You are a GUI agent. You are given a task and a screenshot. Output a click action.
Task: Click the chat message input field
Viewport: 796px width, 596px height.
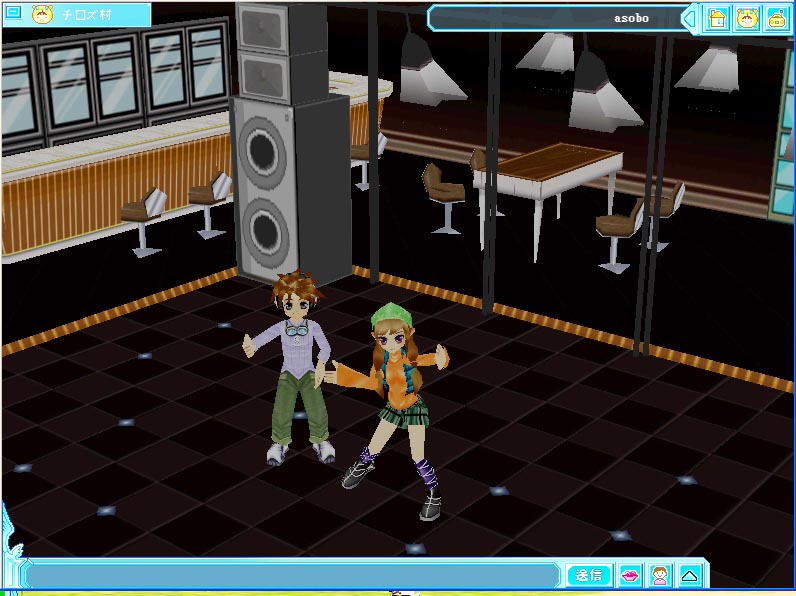tap(290, 575)
